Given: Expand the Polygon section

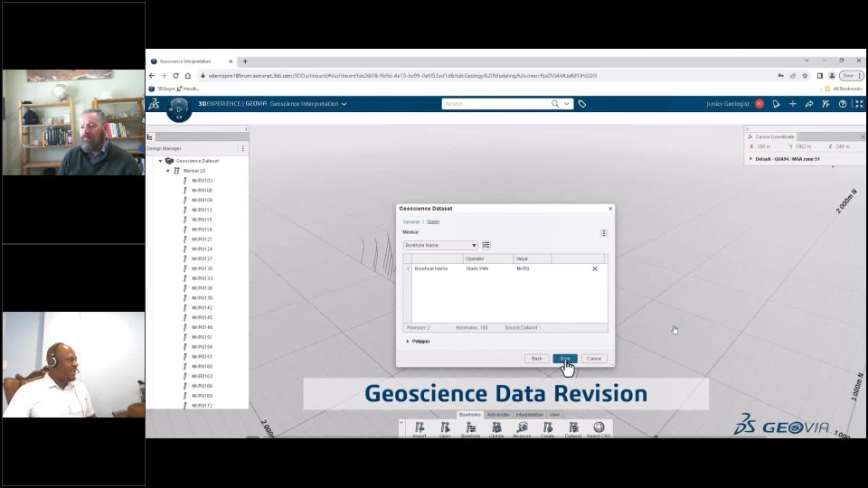Looking at the screenshot, I should click(x=408, y=342).
